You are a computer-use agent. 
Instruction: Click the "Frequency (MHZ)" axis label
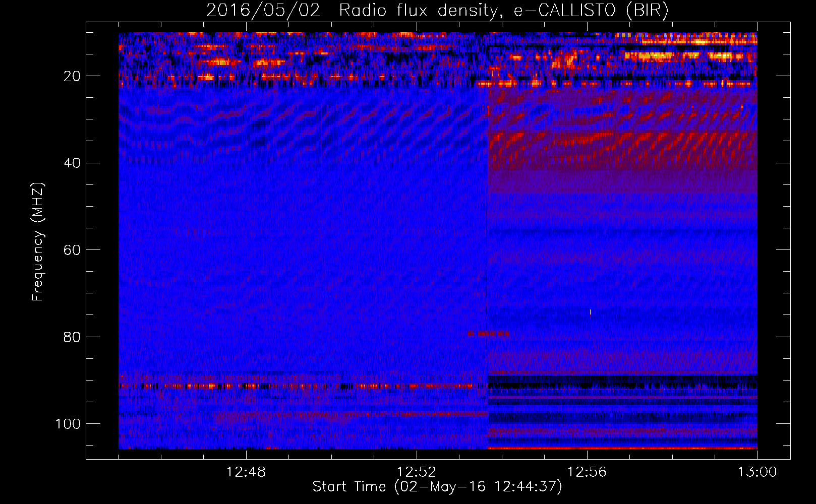tap(38, 242)
